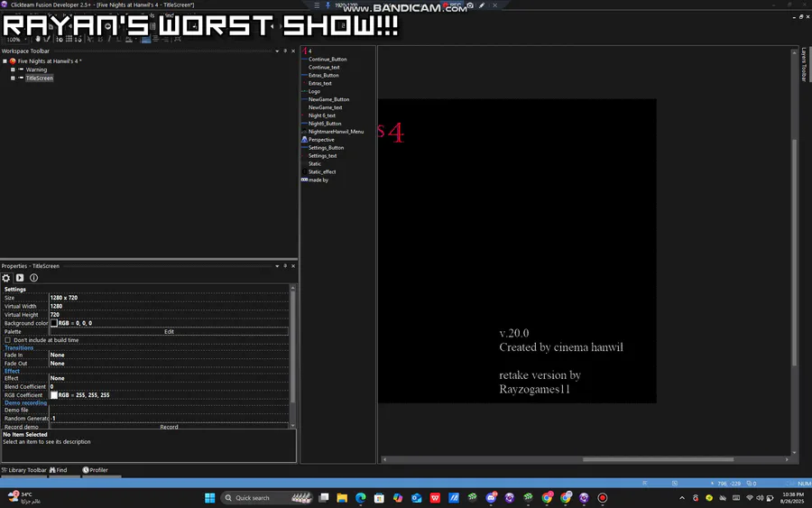Click the Palette Edit button
Image resolution: width=812 pixels, height=508 pixels.
pos(169,331)
